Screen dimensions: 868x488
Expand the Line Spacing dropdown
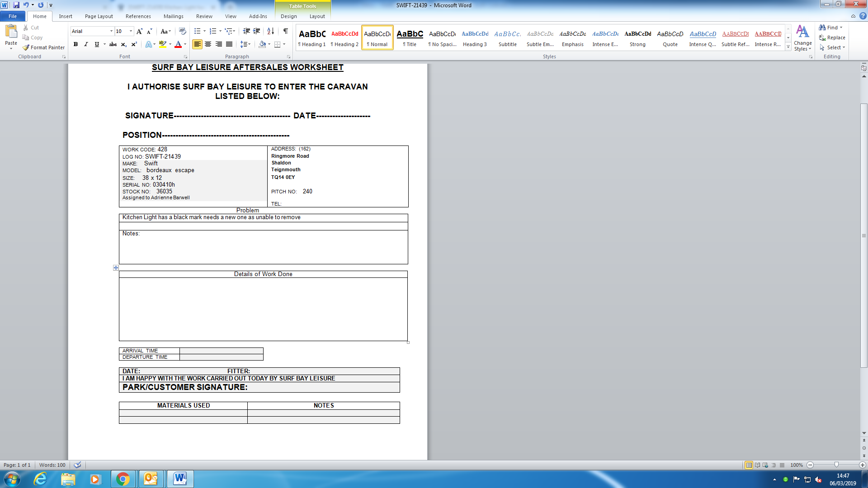249,44
